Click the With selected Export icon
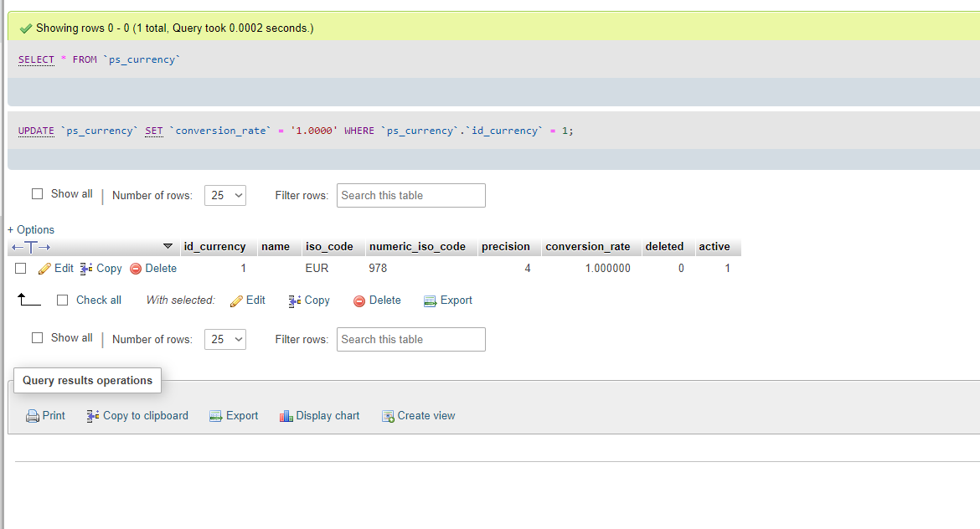 point(430,301)
